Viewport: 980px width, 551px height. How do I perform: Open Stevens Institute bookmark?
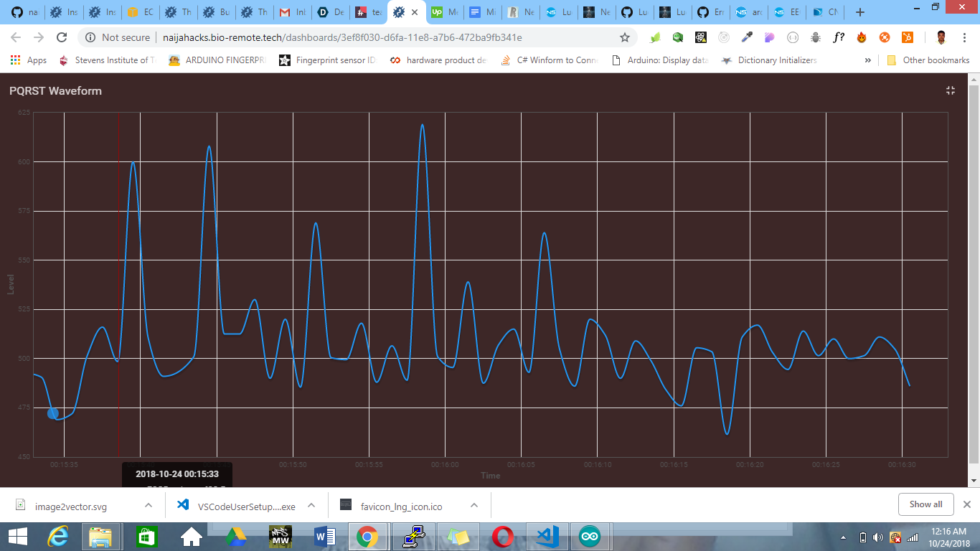click(106, 60)
